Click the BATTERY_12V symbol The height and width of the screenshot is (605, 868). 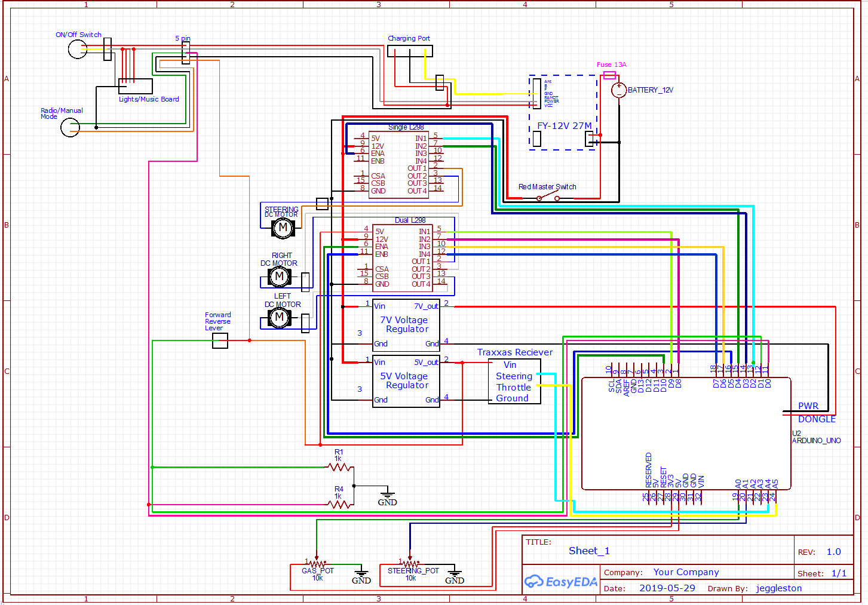[x=619, y=90]
